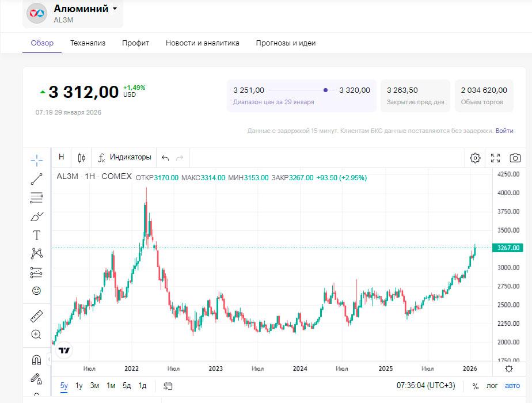The width and height of the screenshot is (532, 403).
Task: Click the day price range slider dot
Action: (x=325, y=90)
